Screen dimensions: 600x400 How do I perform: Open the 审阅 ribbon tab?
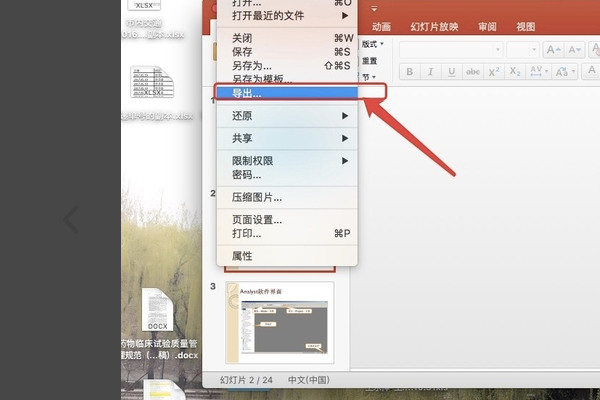coord(487,27)
